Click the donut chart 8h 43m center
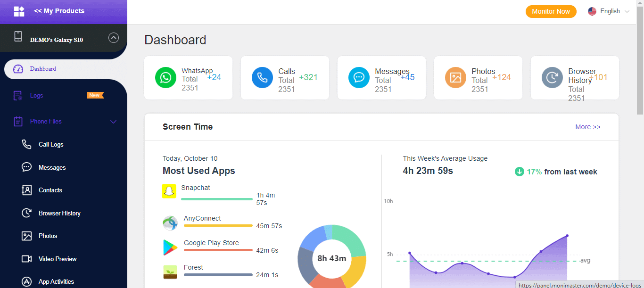 tap(331, 258)
